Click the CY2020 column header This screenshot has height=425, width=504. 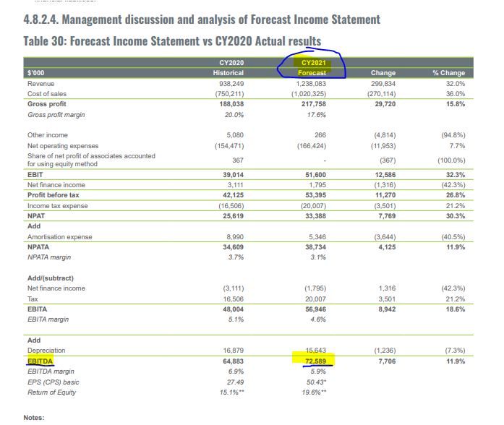[x=231, y=63]
